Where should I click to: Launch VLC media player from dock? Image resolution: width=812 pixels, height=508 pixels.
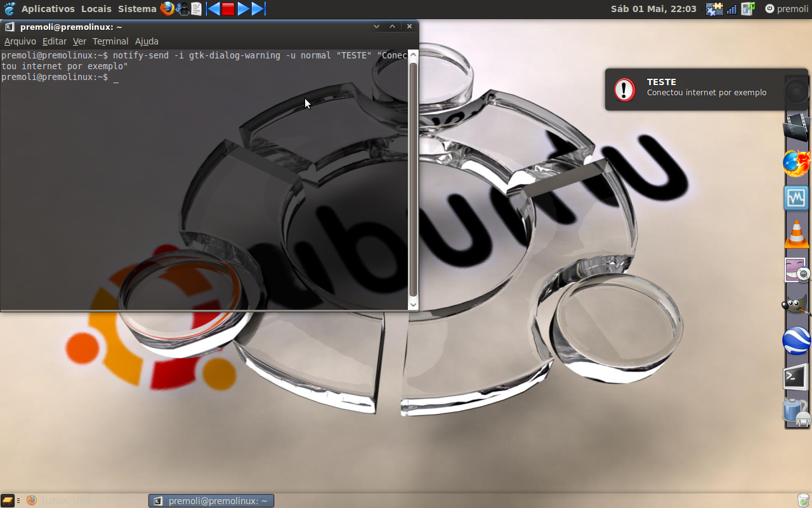(796, 234)
